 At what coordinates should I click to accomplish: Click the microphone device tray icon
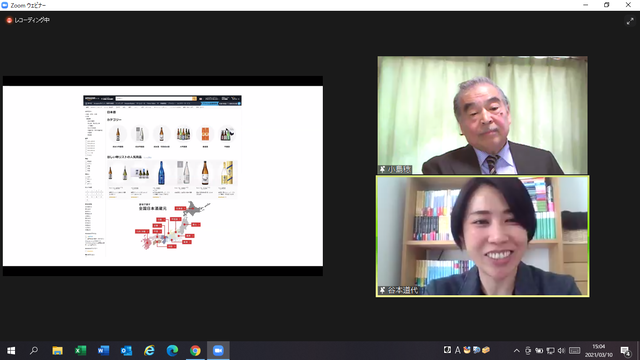coord(528,351)
